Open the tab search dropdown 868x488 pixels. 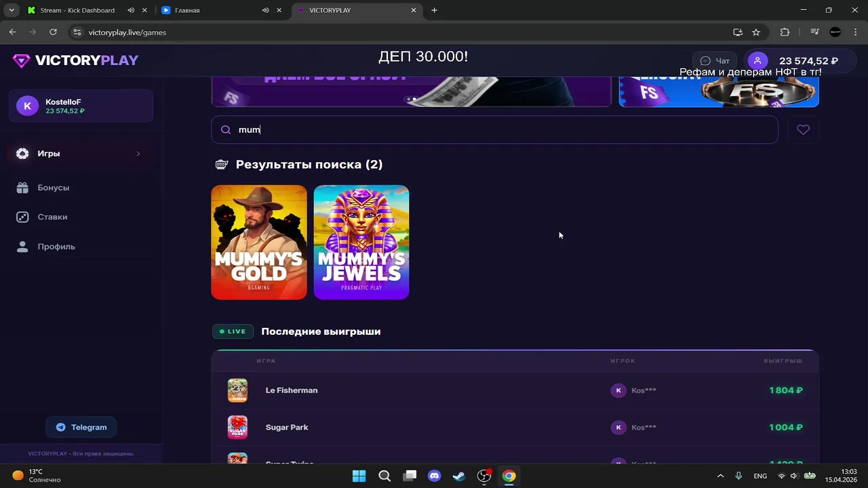12,10
